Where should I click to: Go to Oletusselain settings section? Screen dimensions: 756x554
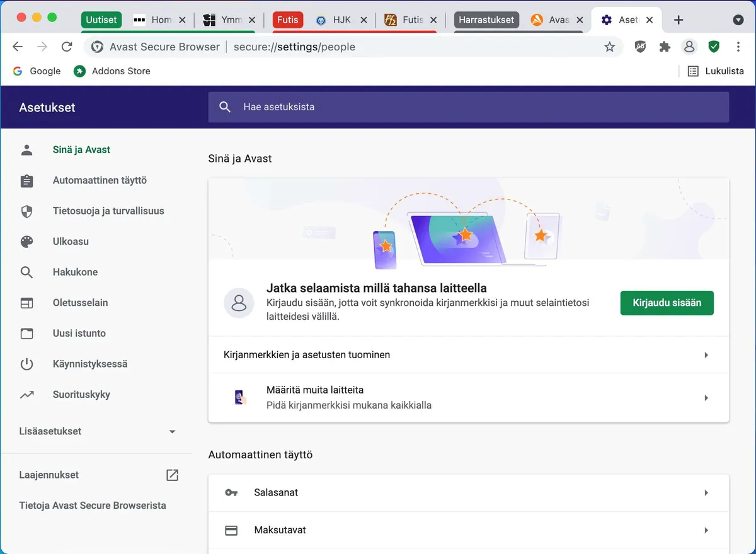tap(80, 303)
